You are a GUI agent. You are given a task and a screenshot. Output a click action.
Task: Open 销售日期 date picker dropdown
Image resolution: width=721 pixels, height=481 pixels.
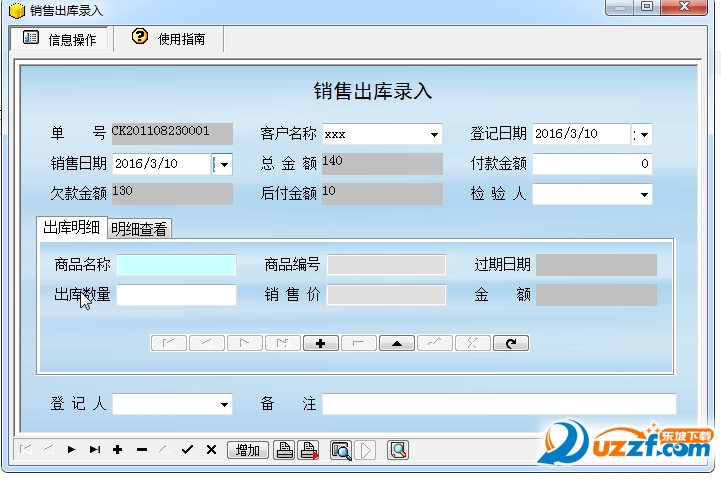222,164
